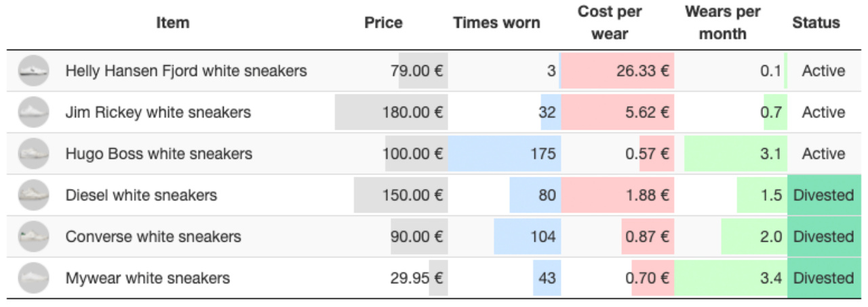
Task: Click the Hugo Boss sneaker thumbnail icon
Action: pos(33,153)
